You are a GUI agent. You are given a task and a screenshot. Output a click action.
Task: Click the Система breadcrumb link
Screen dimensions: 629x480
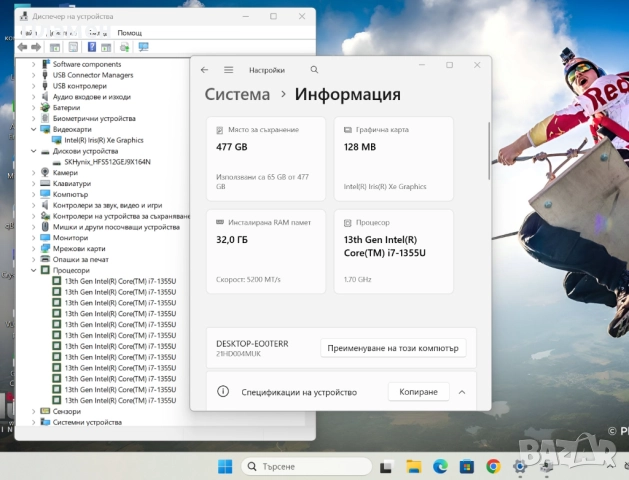[x=237, y=95]
